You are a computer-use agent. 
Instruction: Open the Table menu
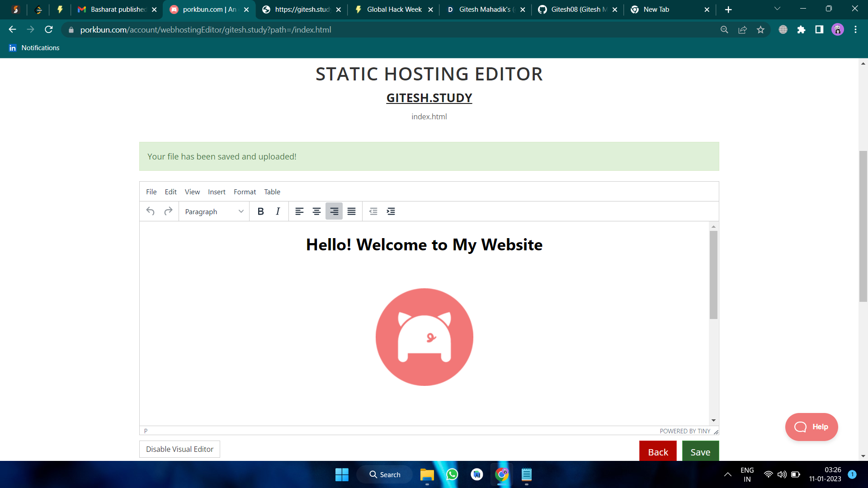(272, 192)
